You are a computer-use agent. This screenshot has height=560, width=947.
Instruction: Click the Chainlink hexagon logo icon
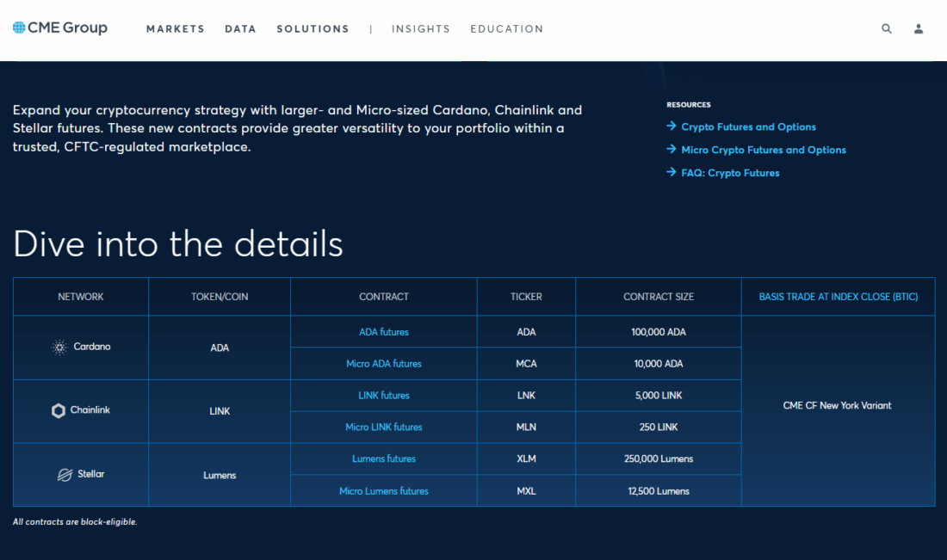(58, 410)
